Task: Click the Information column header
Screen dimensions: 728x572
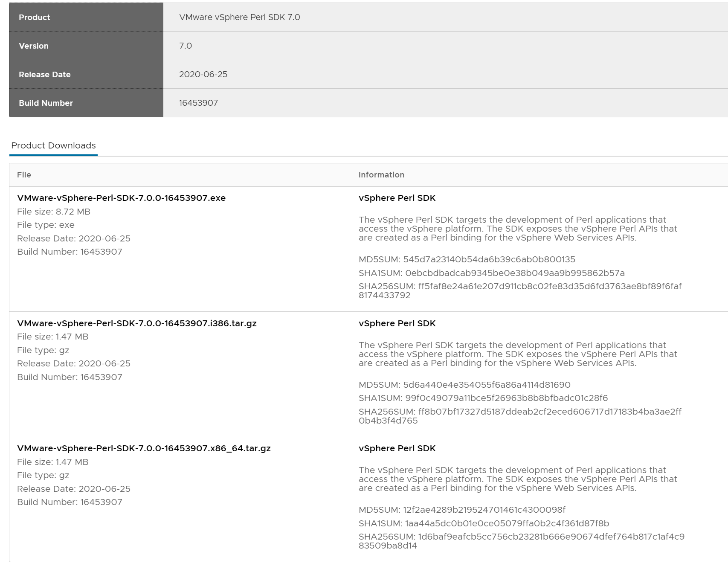Action: coord(381,175)
